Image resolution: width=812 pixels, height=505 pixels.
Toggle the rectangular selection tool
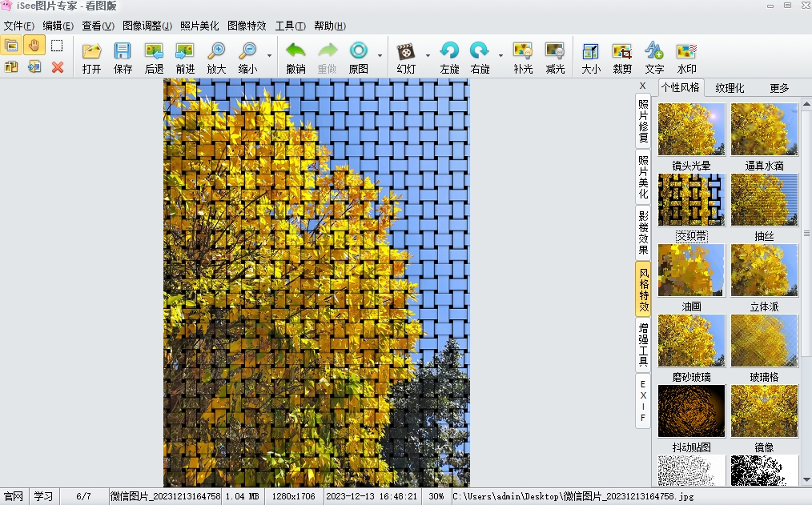57,46
